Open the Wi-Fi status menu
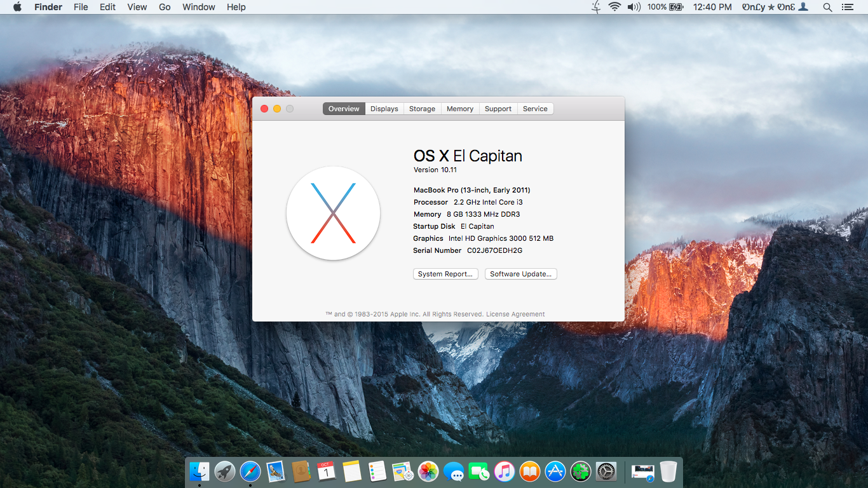 (614, 7)
